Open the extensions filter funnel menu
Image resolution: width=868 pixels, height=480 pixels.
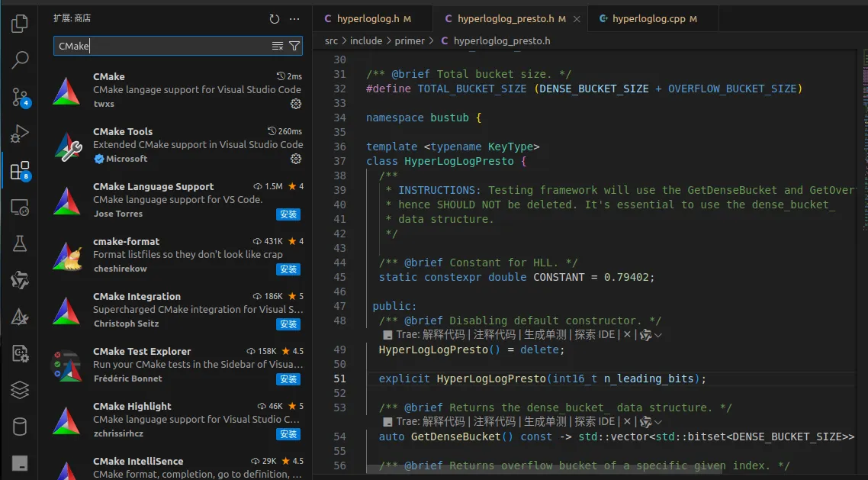[294, 47]
